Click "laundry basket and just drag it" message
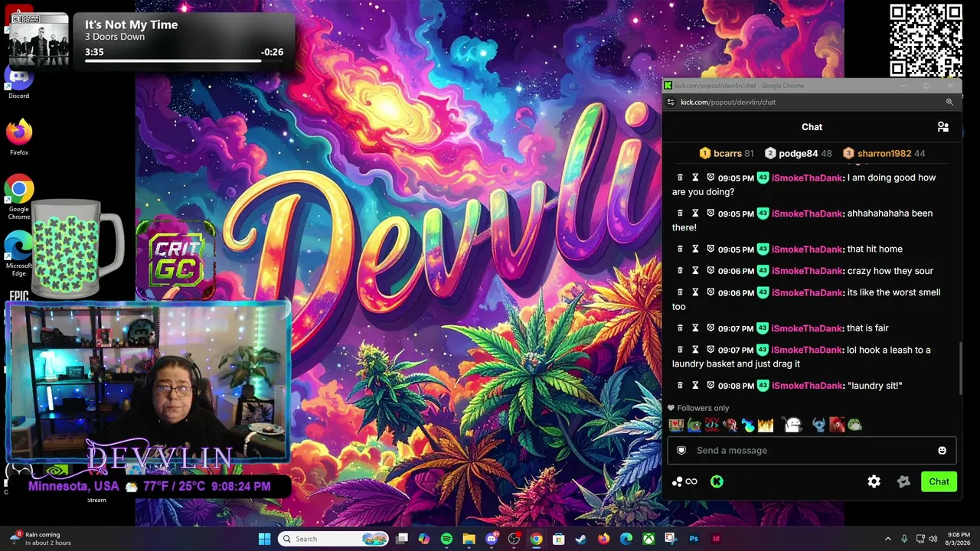Viewport: 980px width, 551px height. pos(736,364)
